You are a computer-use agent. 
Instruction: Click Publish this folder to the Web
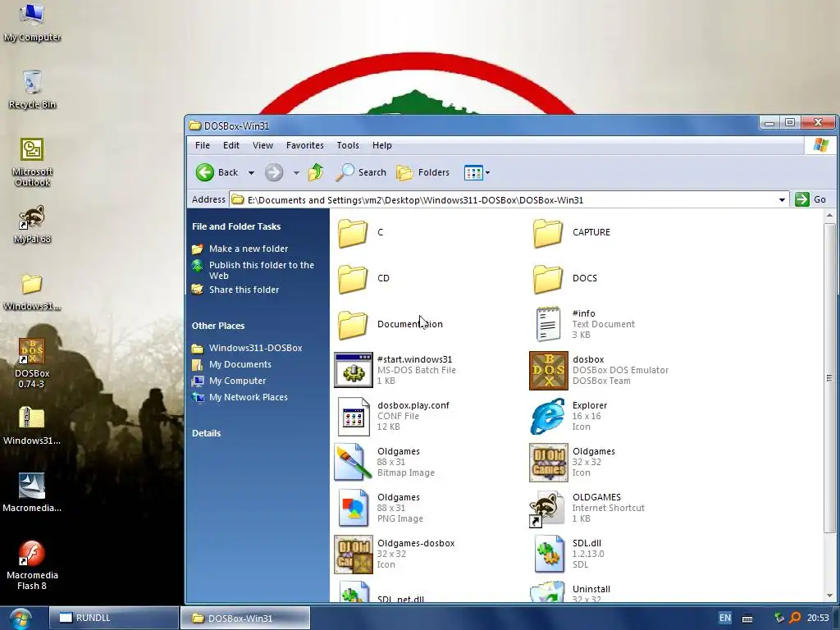click(261, 270)
